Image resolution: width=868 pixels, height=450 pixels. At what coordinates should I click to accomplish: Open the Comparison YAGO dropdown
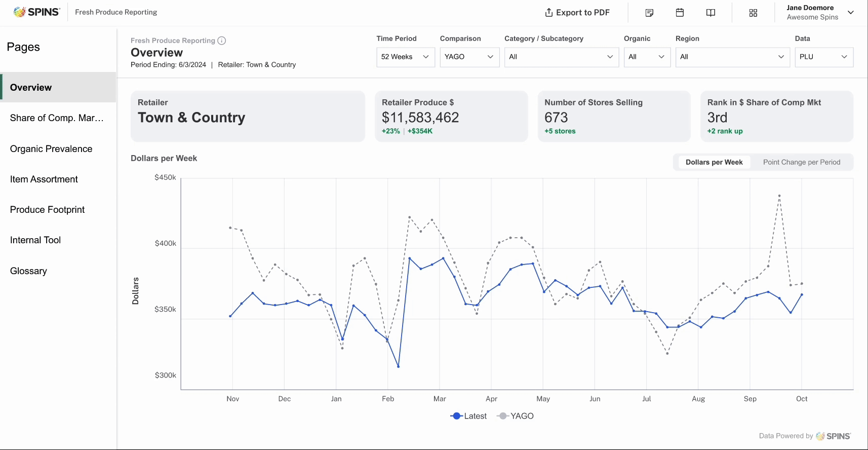pyautogui.click(x=469, y=57)
